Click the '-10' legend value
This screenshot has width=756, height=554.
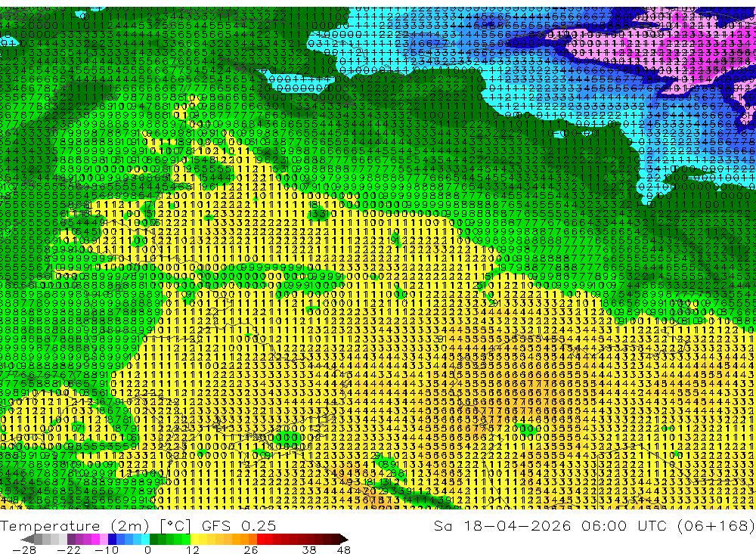107,550
